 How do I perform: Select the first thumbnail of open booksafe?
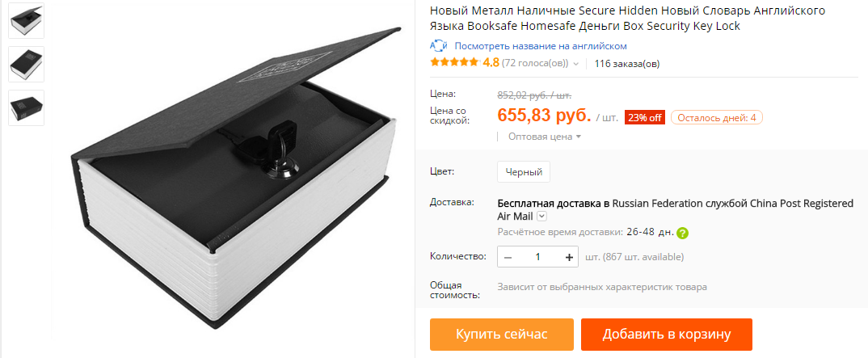27,20
